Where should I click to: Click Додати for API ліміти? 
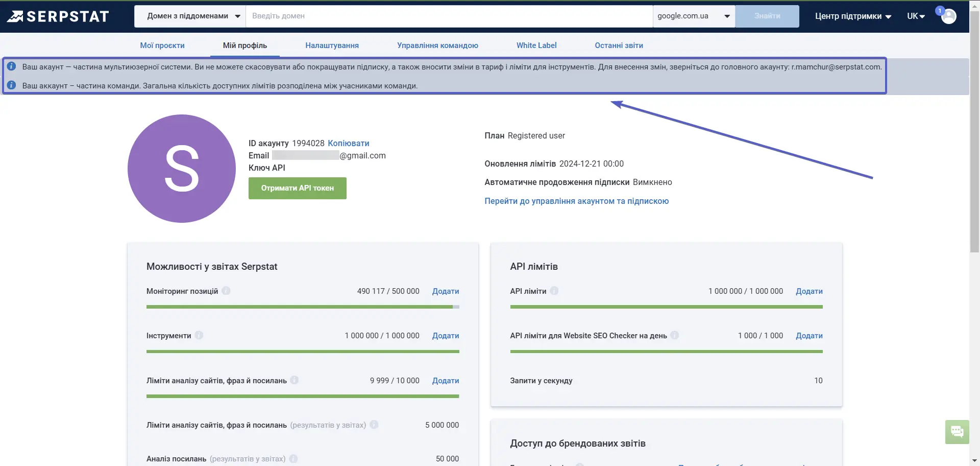tap(809, 291)
